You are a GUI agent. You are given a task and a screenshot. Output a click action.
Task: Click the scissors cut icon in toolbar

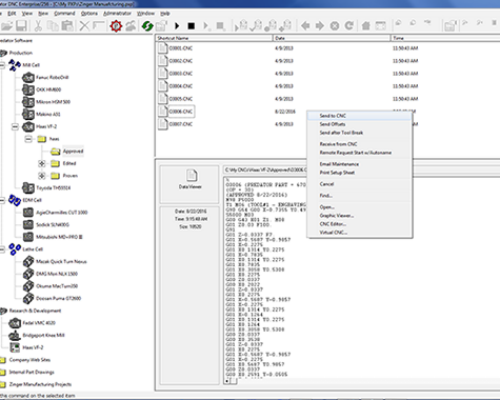38,26
